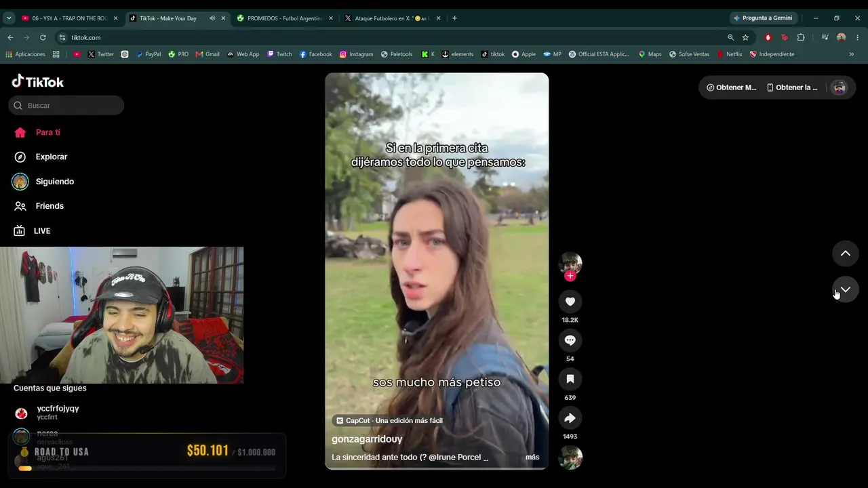The height and width of the screenshot is (488, 868).
Task: Open the Official ESTA Applic... bookmark
Action: pyautogui.click(x=599, y=54)
